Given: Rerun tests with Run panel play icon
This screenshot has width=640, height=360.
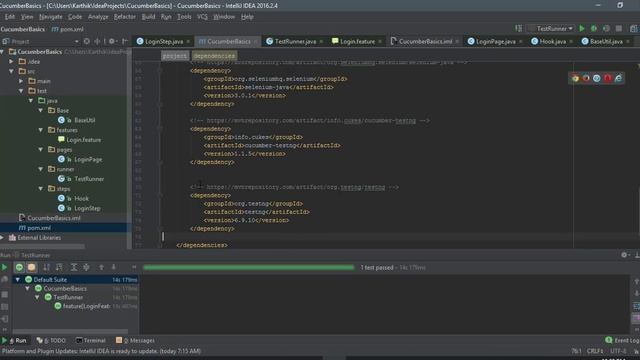Looking at the screenshot, I should click(x=4, y=267).
